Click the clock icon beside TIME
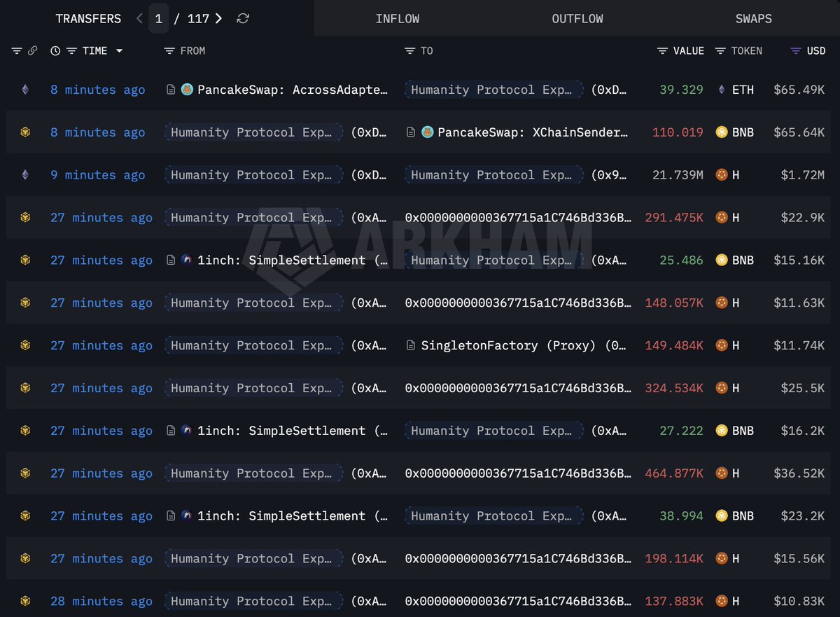The image size is (840, 617). click(55, 51)
